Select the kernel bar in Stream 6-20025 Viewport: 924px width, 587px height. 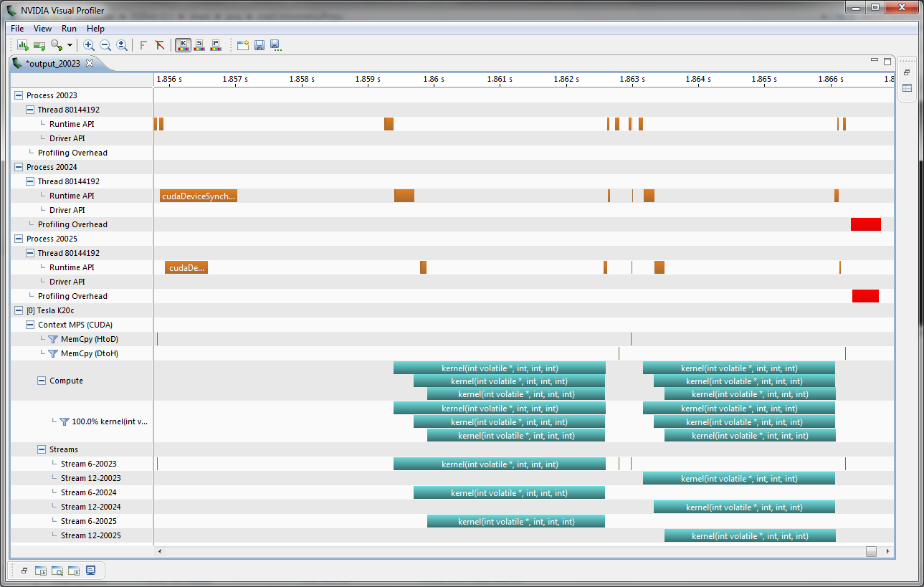pyautogui.click(x=516, y=521)
